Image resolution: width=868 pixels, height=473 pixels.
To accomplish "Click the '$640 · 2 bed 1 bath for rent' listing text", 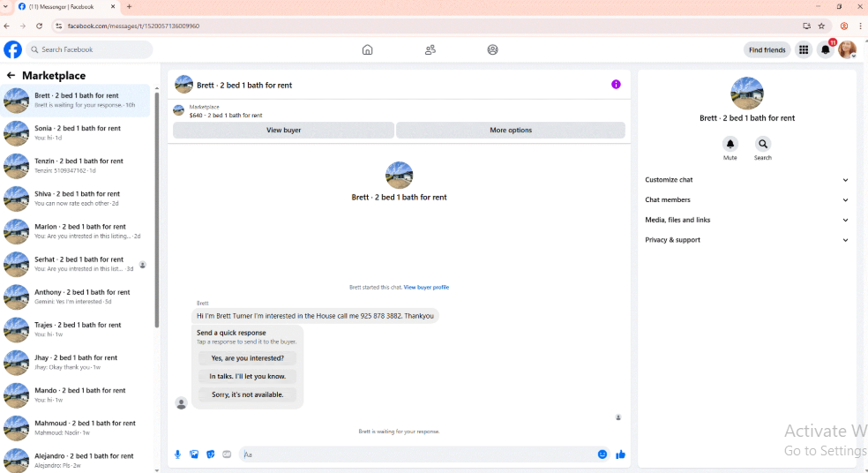I will (226, 116).
